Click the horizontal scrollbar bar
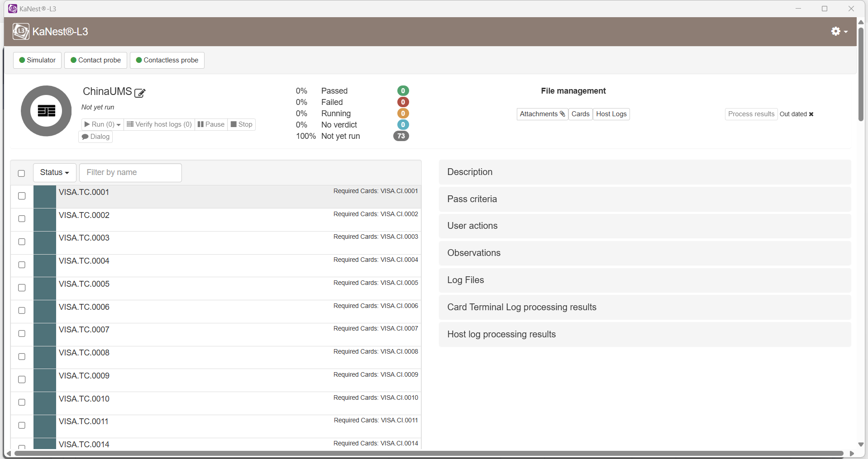 click(x=429, y=453)
